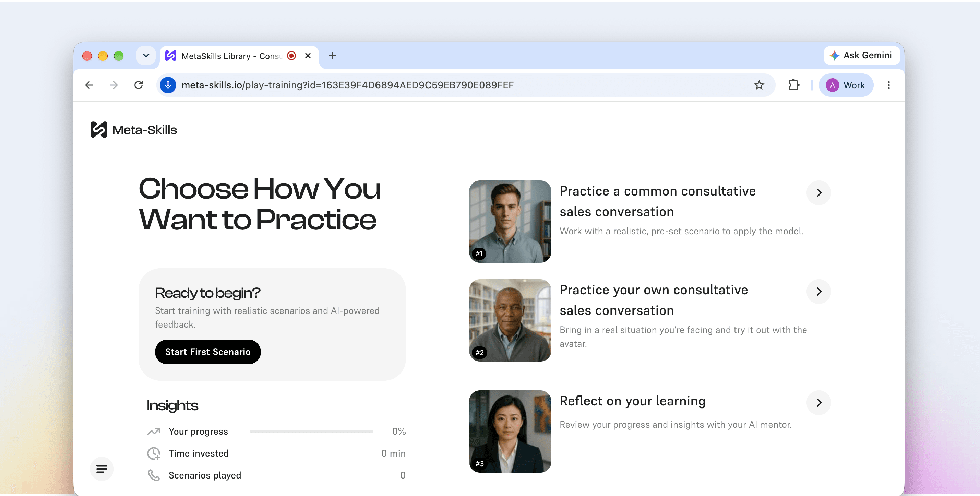
Task: Click the macOS window close button
Action: point(87,56)
